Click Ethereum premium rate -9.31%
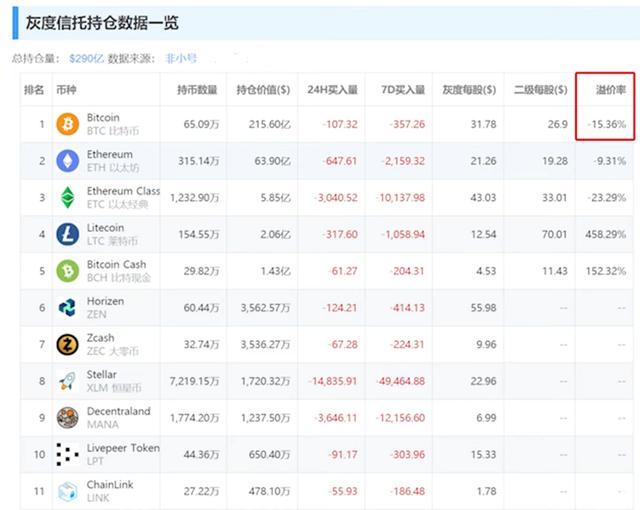 coord(609,161)
